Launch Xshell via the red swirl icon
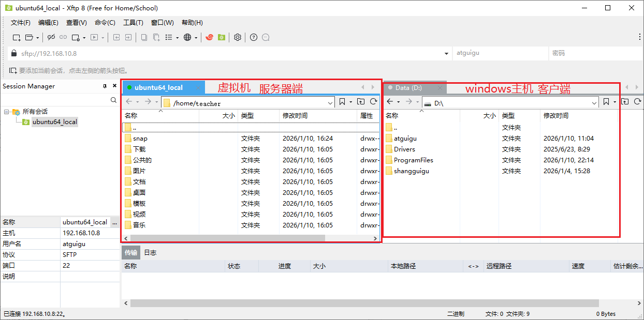 (x=209, y=37)
